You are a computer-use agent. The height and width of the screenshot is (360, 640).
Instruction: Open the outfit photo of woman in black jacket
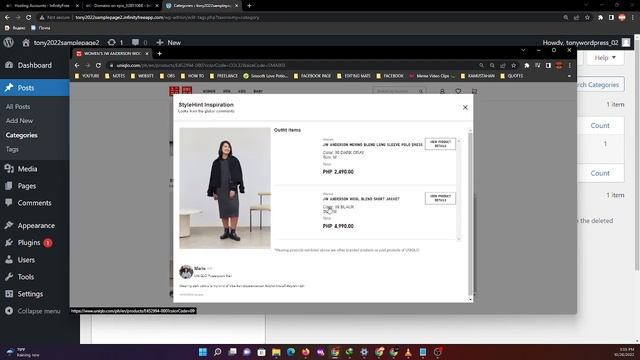(x=225, y=188)
